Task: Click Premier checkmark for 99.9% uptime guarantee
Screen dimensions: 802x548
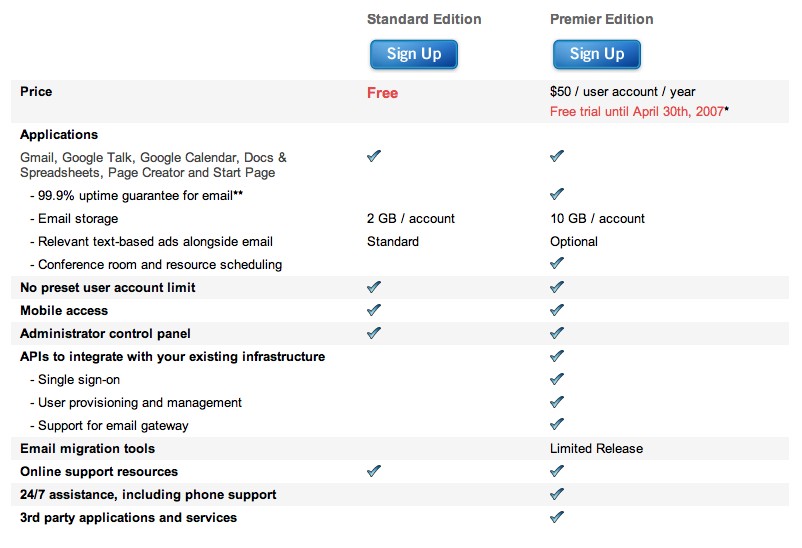Action: click(x=557, y=194)
